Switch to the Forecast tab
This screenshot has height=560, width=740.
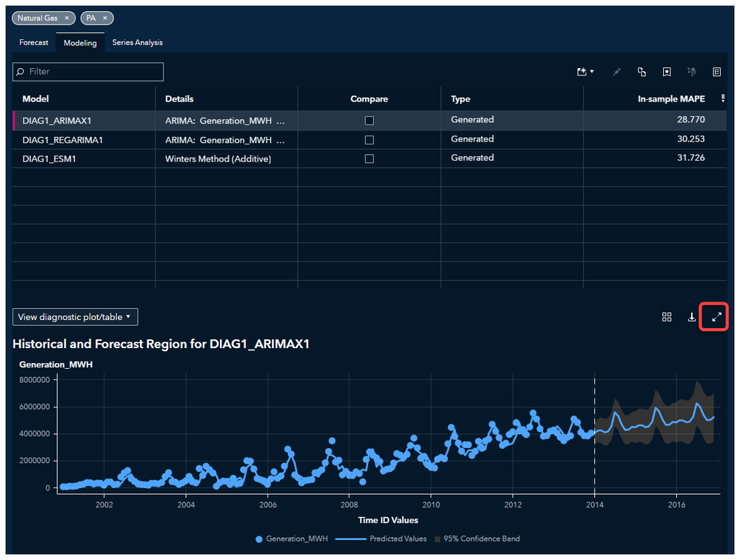point(34,42)
